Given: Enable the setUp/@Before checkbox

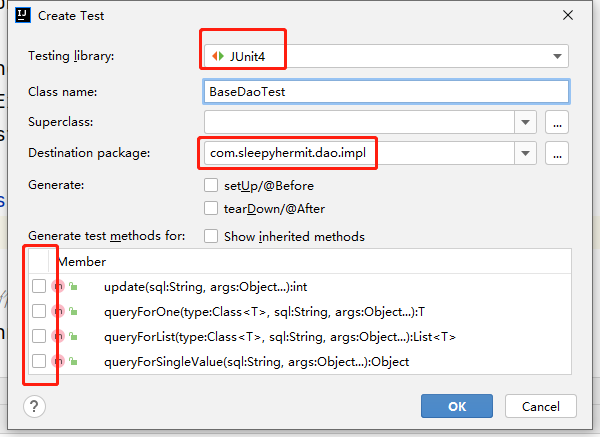Looking at the screenshot, I should [211, 185].
